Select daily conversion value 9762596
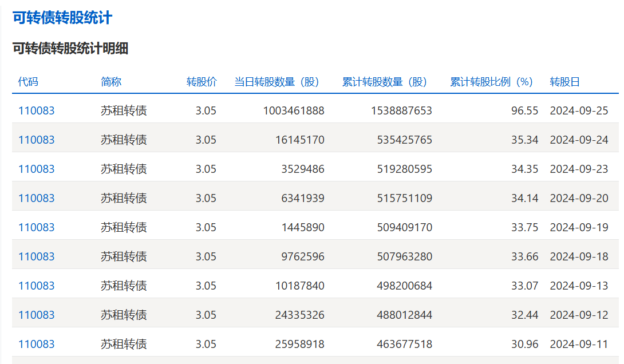Image resolution: width=624 pixels, height=364 pixels. (x=303, y=256)
